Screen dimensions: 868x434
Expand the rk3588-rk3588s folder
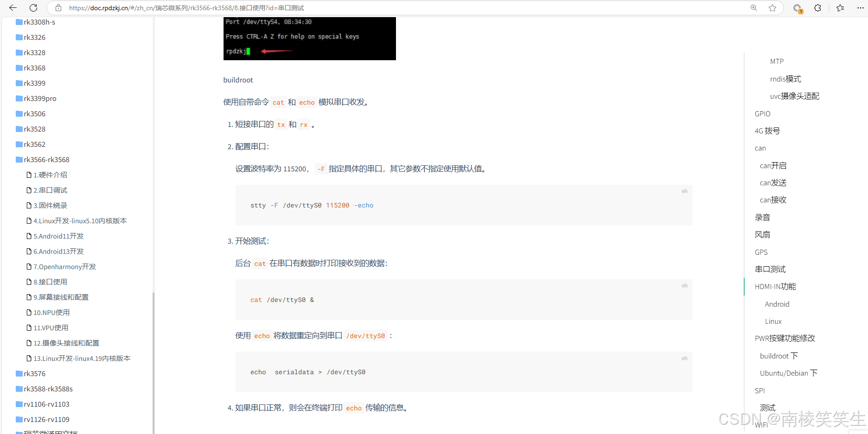[45, 389]
